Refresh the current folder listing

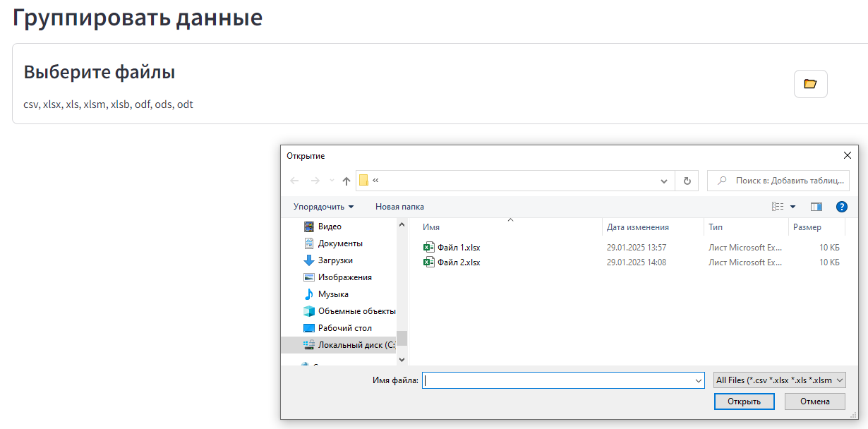click(687, 181)
